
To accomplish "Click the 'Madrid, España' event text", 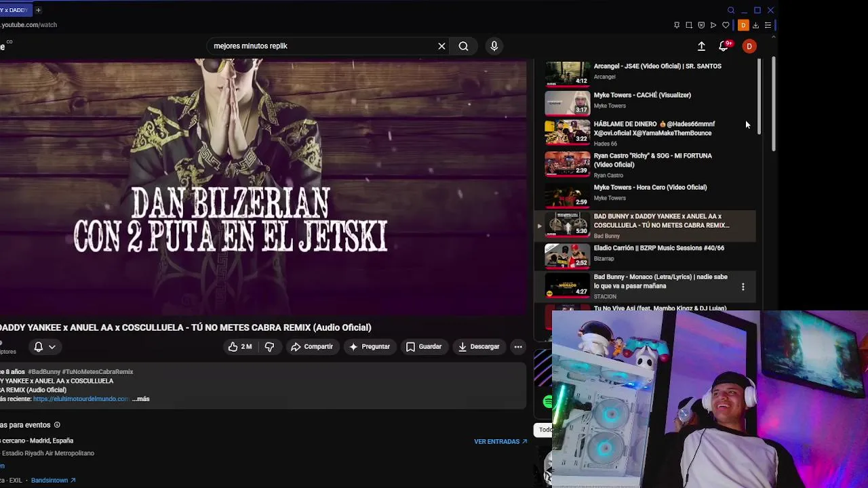I will click(x=52, y=441).
